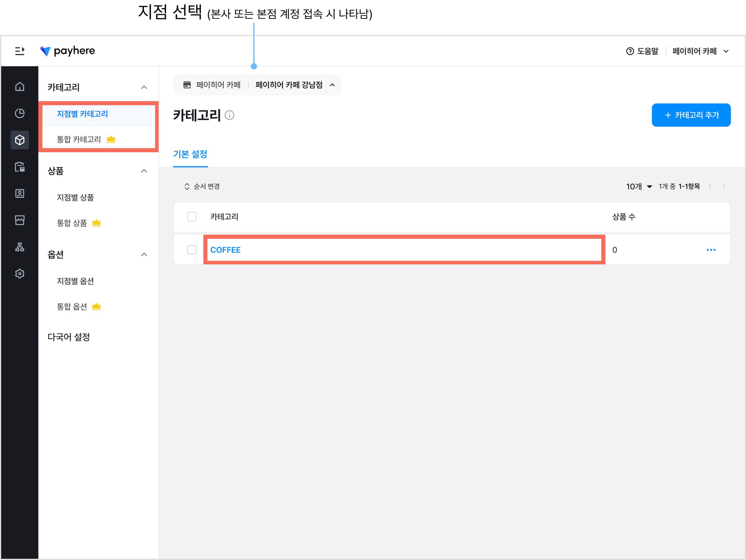746x560 pixels.
Task: Open the three-dot menu for COFFEE row
Action: (711, 250)
